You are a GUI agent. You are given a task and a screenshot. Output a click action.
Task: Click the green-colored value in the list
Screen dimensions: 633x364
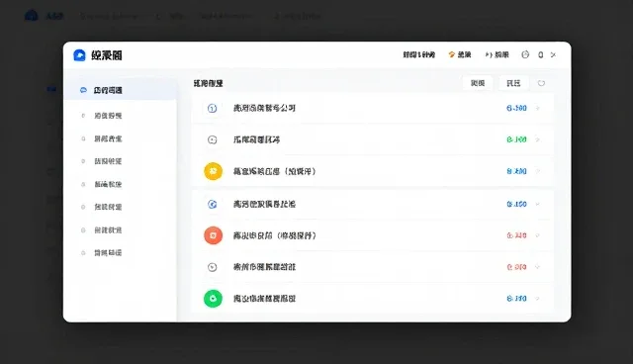(x=516, y=139)
